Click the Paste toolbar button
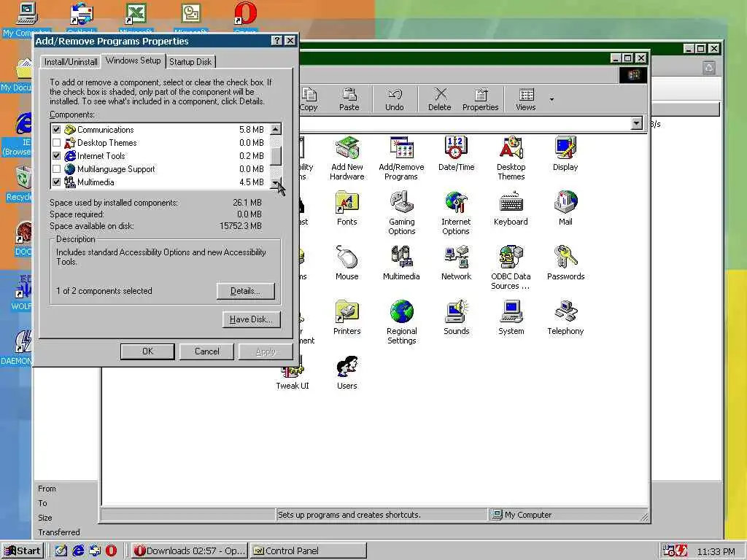The image size is (747, 560). point(349,99)
